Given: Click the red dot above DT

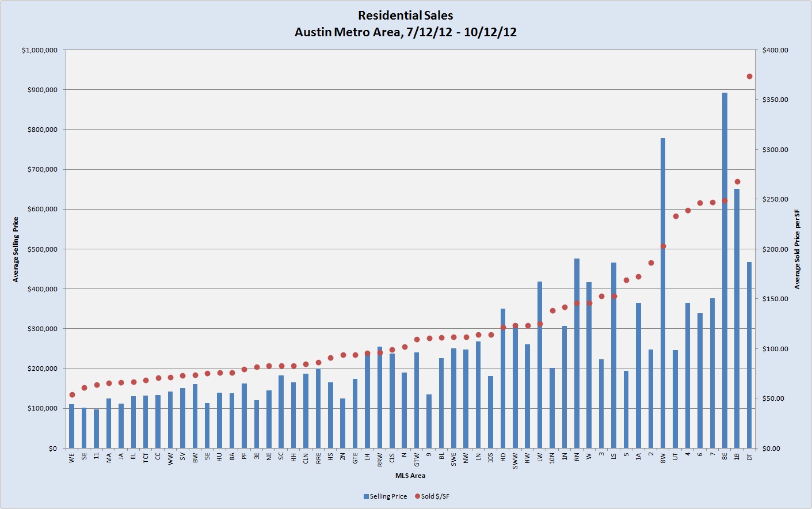Looking at the screenshot, I should click(749, 77).
